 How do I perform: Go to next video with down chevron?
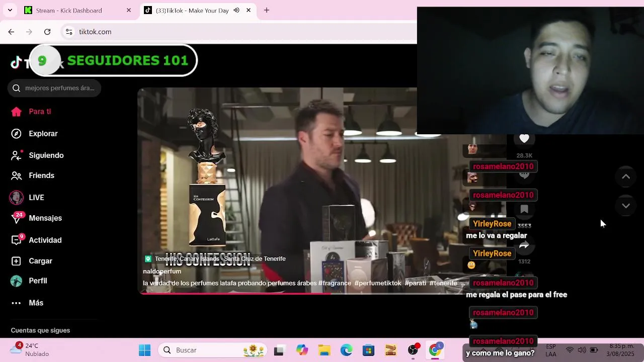pos(626,206)
